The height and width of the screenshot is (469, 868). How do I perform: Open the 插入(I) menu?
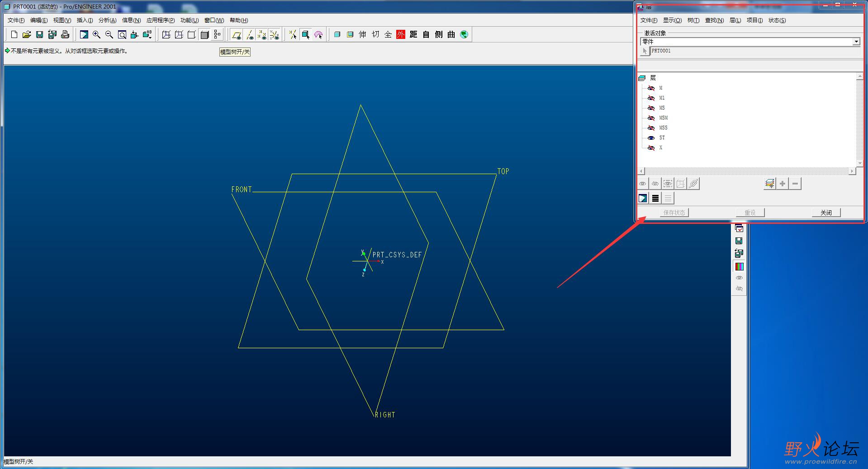(x=85, y=20)
